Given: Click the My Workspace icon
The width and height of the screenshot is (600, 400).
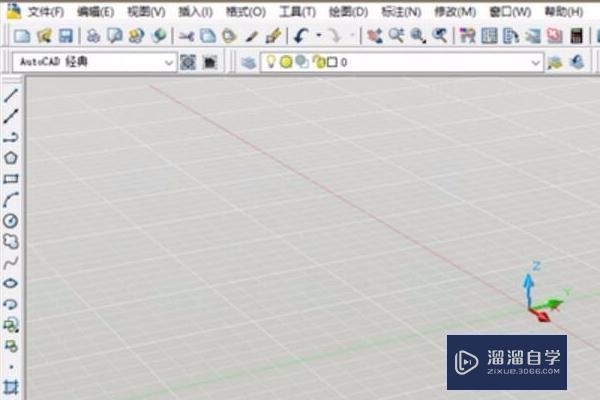Looking at the screenshot, I should point(210,62).
